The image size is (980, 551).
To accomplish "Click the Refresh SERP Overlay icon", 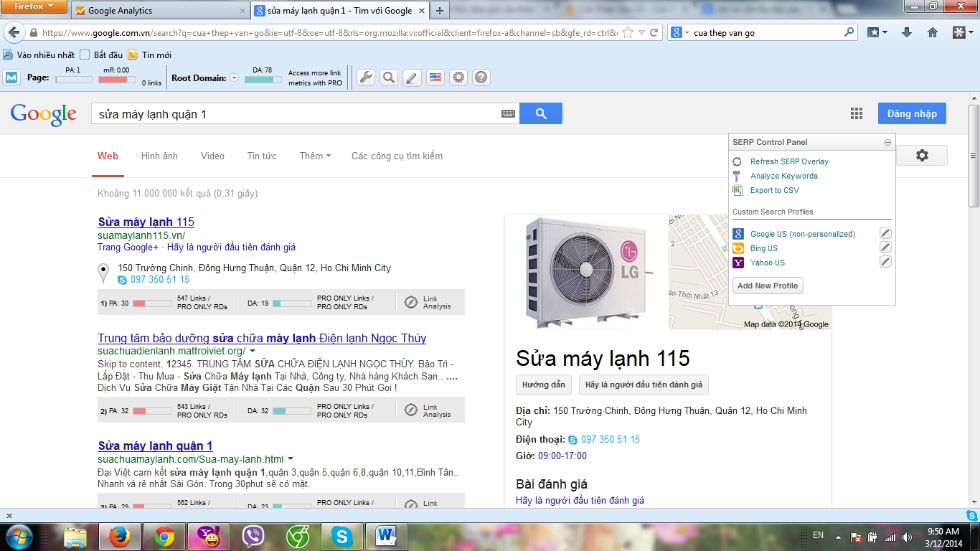I will click(737, 161).
